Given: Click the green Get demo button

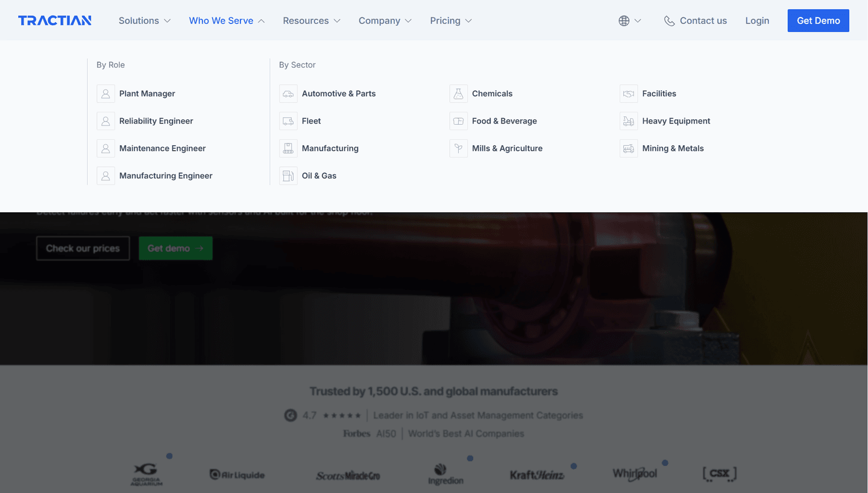Looking at the screenshot, I should 175,248.
